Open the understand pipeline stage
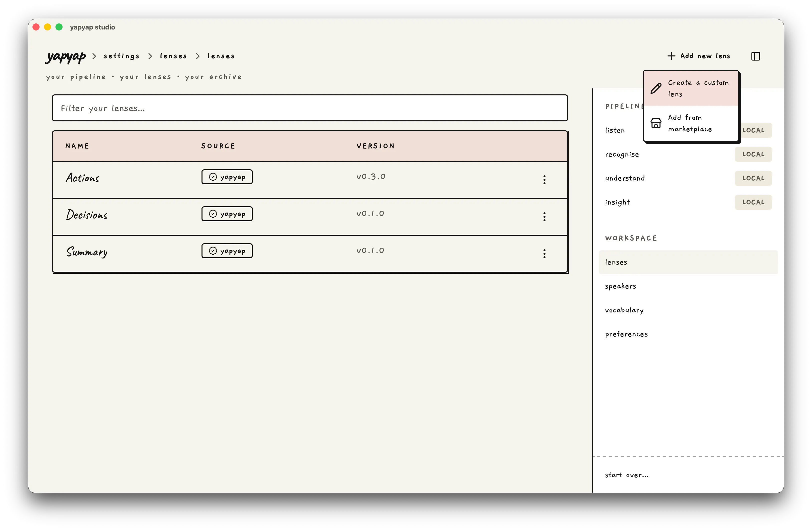 pyautogui.click(x=625, y=178)
